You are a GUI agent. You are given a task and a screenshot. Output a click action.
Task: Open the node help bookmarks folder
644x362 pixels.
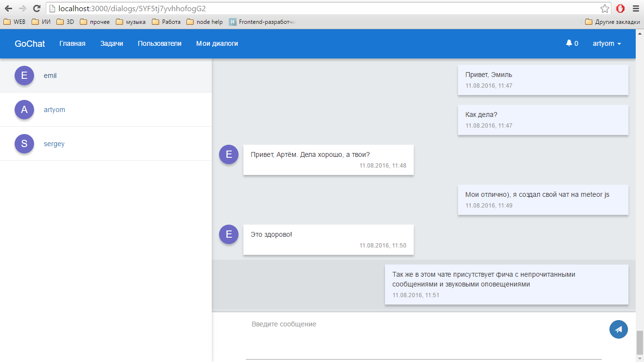(x=204, y=22)
